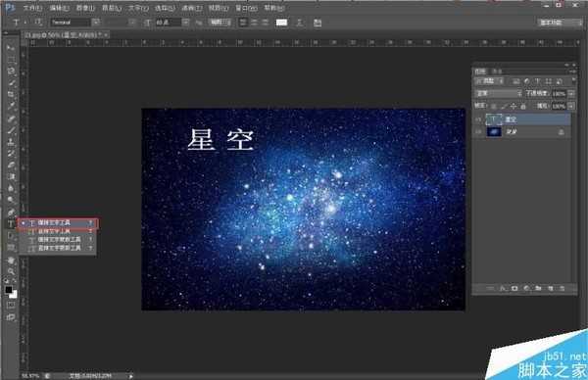The width and height of the screenshot is (588, 380).
Task: Choose the Vertical Type Tool in flyout
Action: pyautogui.click(x=58, y=231)
